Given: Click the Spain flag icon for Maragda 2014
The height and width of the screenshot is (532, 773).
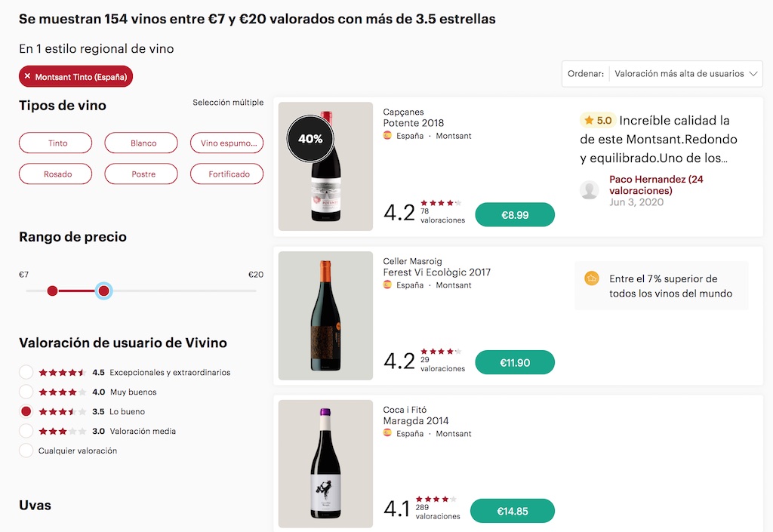Looking at the screenshot, I should (387, 434).
